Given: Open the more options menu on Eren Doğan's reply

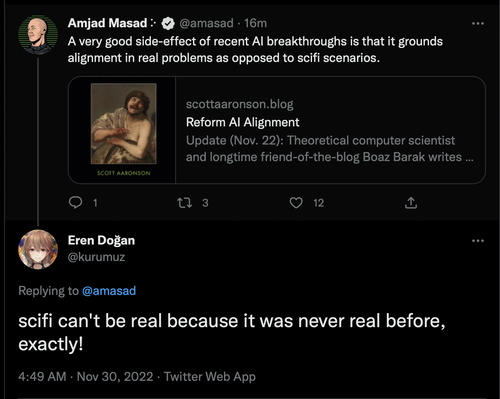Looking at the screenshot, I should click(x=478, y=240).
